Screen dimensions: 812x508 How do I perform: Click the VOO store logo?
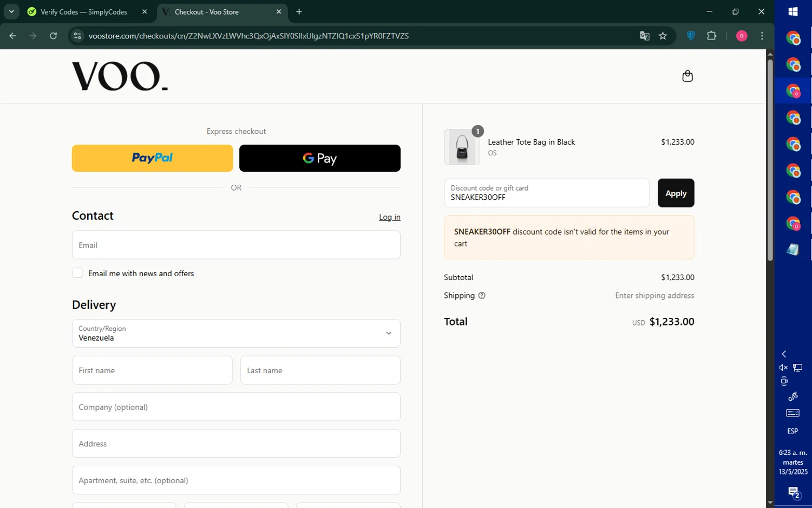click(120, 76)
